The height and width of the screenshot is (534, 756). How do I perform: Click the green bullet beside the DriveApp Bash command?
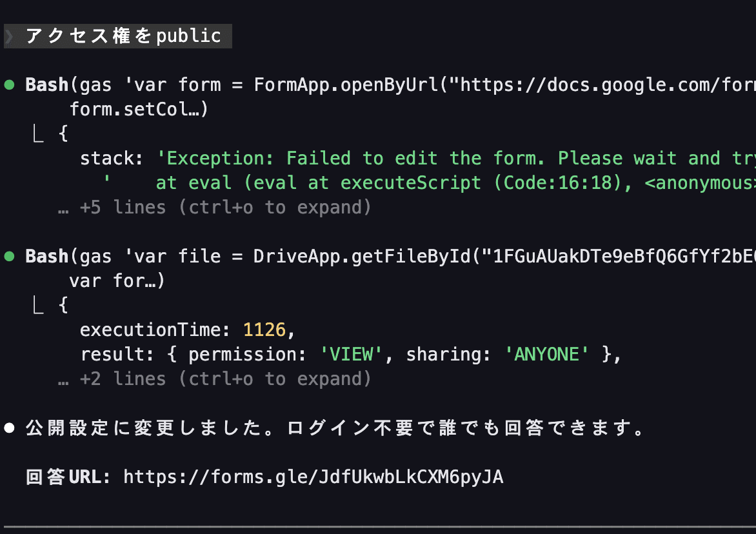click(10, 257)
